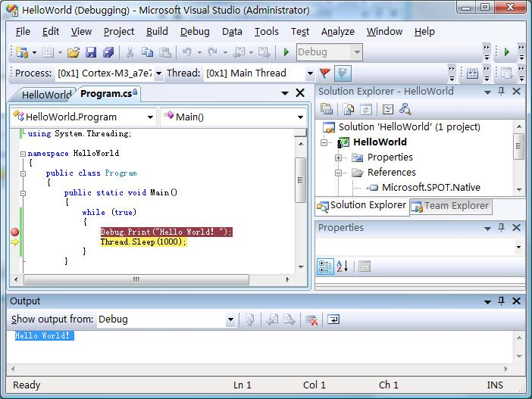532x399 pixels.
Task: Open the Debug configuration dropdown
Action: [x=357, y=52]
